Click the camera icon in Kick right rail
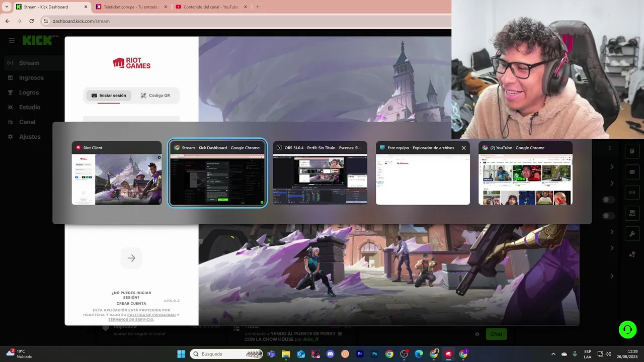 [x=632, y=213]
